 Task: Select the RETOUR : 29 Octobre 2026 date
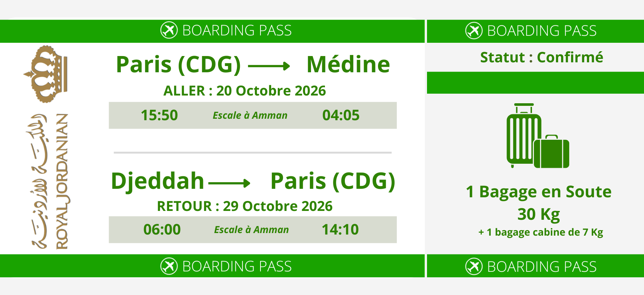245,206
